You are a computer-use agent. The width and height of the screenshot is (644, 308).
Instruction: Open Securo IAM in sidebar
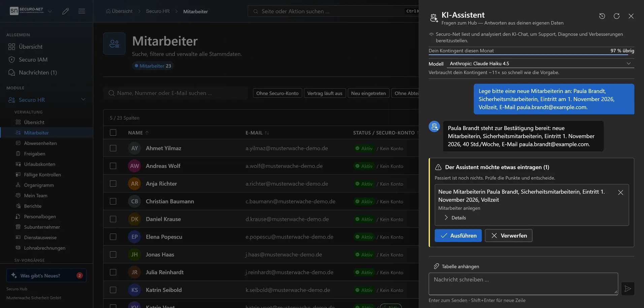pos(46,59)
